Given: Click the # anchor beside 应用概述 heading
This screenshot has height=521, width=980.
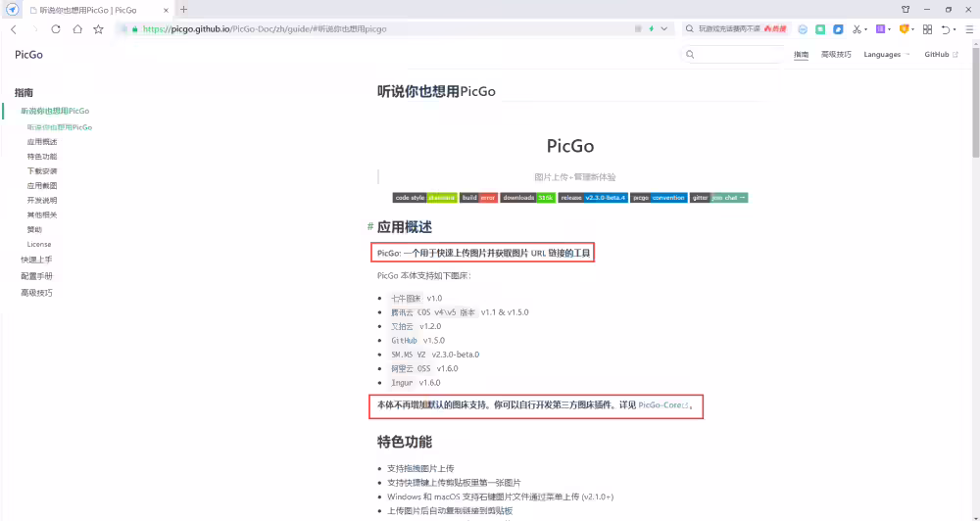Looking at the screenshot, I should 370,227.
